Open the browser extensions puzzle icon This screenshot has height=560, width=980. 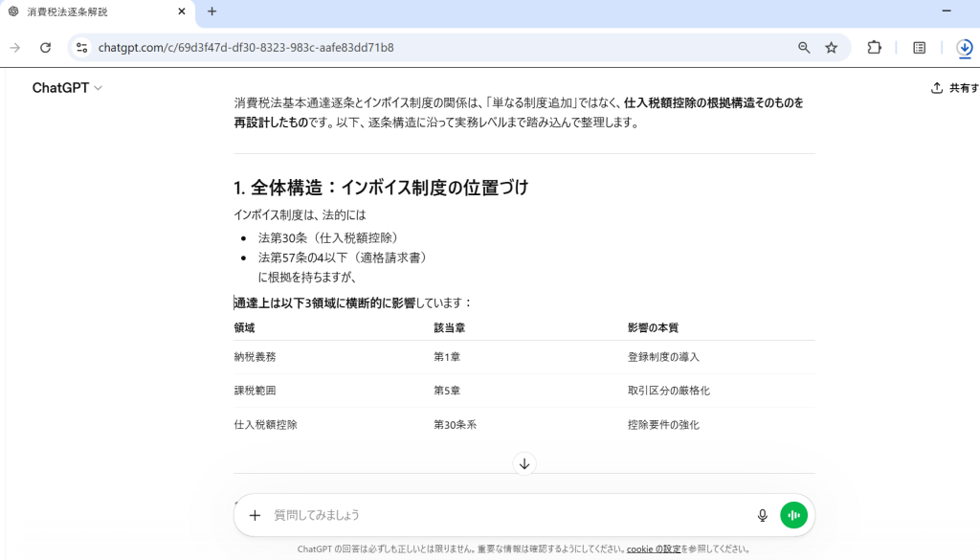tap(874, 48)
